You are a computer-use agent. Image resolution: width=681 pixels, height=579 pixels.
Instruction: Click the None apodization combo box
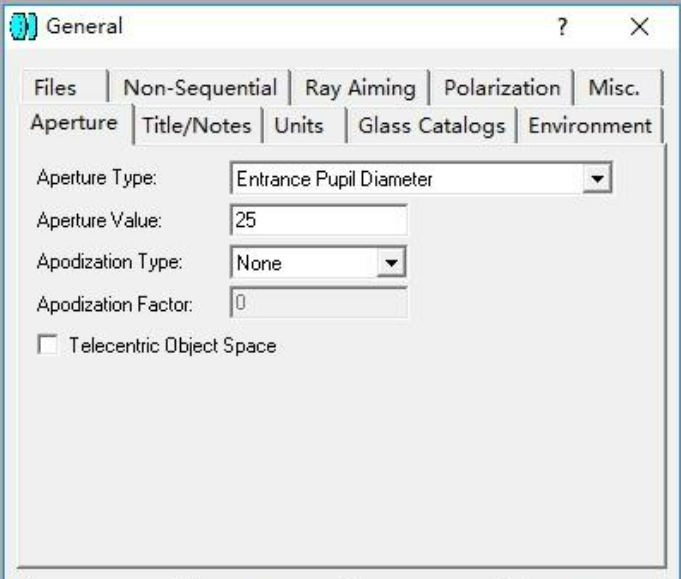pos(319,262)
